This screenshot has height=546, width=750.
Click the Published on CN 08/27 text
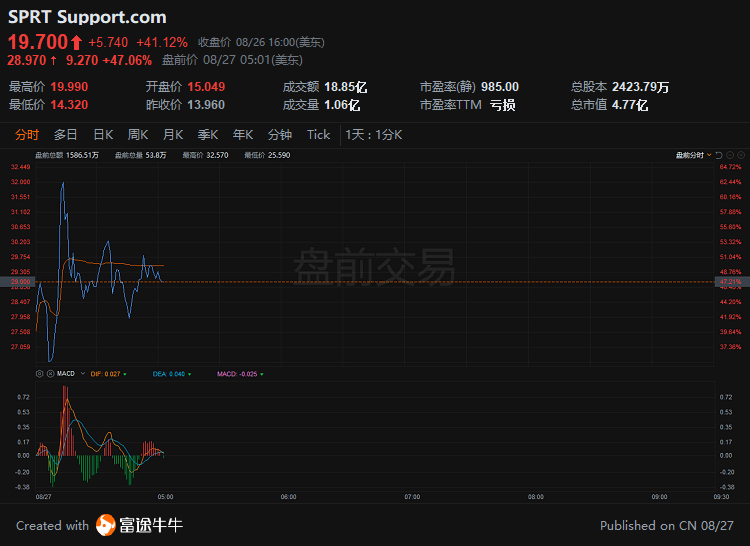pos(666,525)
